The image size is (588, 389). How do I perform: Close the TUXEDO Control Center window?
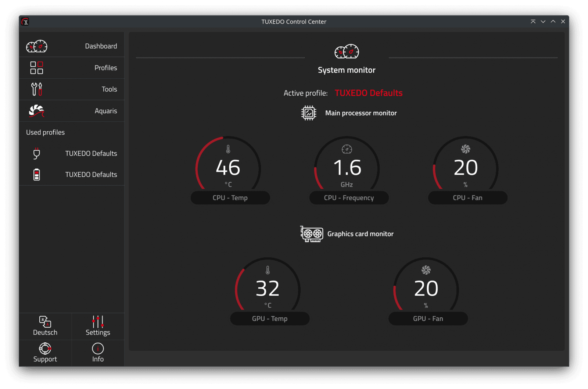tap(563, 22)
